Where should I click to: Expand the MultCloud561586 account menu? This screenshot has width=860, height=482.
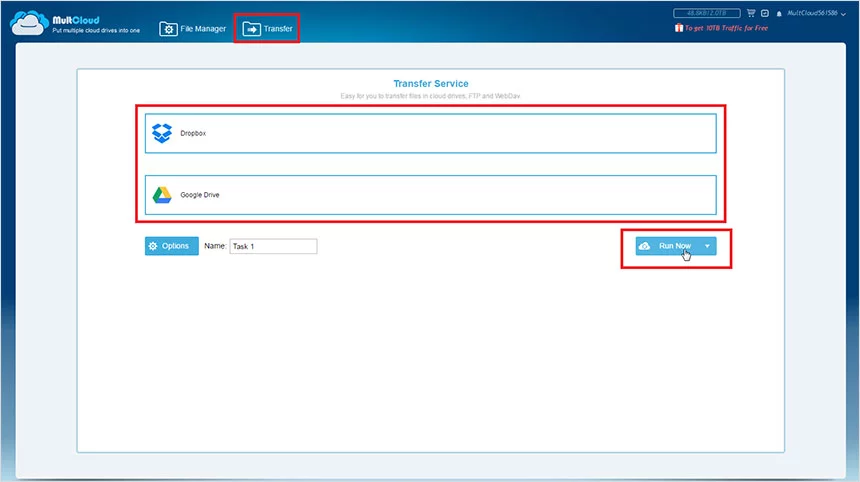tap(816, 13)
